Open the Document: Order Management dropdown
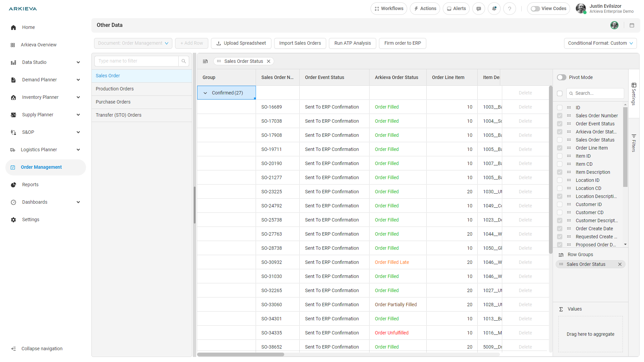Viewport: 644px width, 362px height. coord(133,43)
